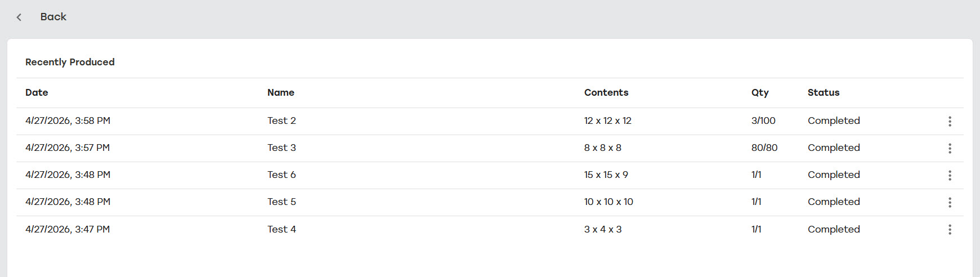Select the Test 4 row name
Viewport: 980px width, 277px height.
281,229
